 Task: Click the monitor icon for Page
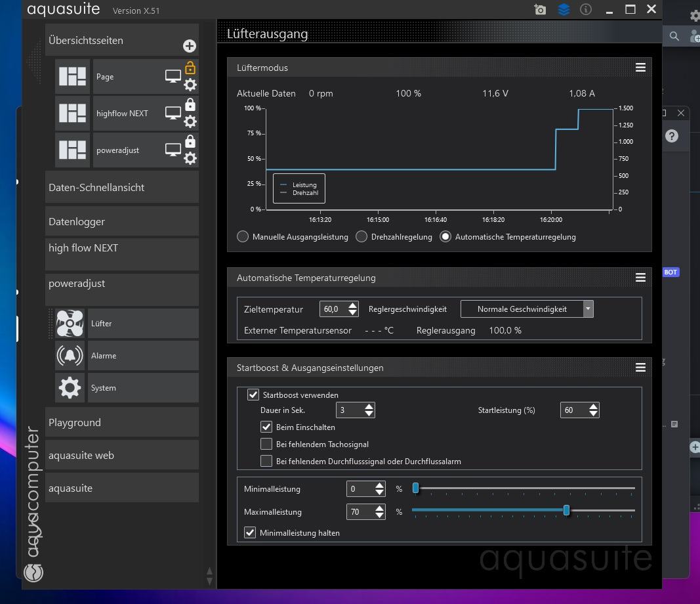pos(173,76)
